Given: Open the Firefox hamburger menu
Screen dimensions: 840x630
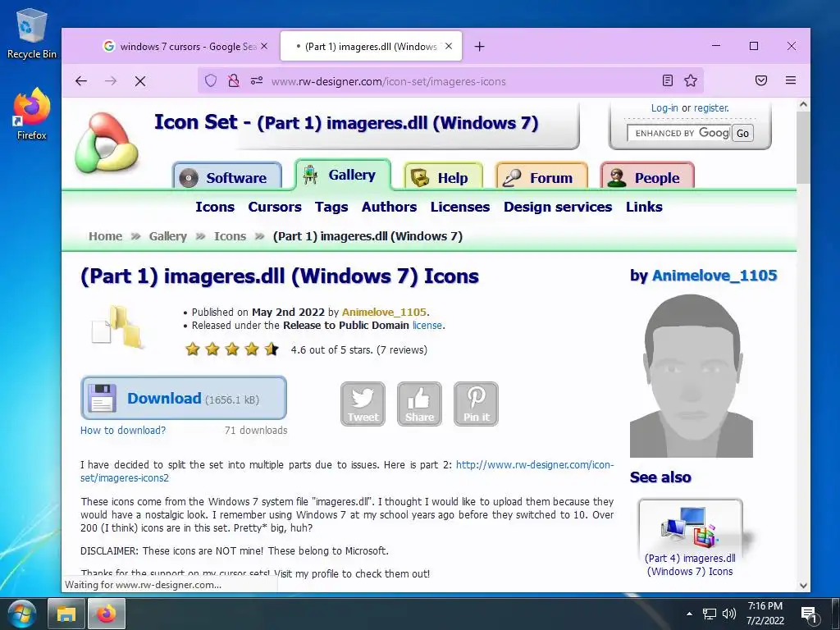Looking at the screenshot, I should [791, 81].
